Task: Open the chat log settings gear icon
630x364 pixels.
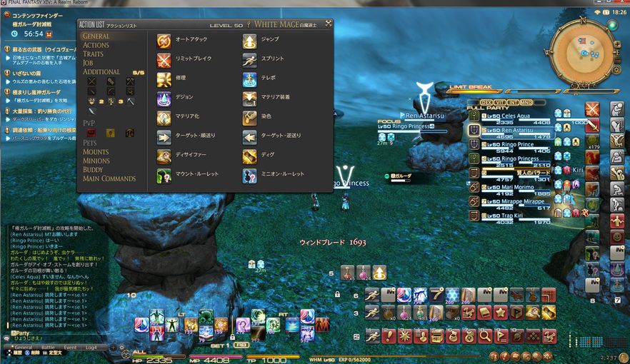Action: [x=121, y=348]
